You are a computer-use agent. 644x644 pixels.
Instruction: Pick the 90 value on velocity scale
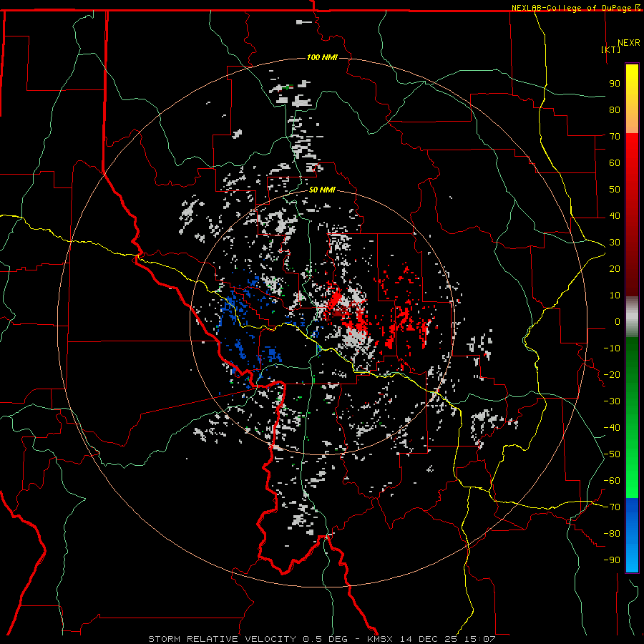pos(615,84)
